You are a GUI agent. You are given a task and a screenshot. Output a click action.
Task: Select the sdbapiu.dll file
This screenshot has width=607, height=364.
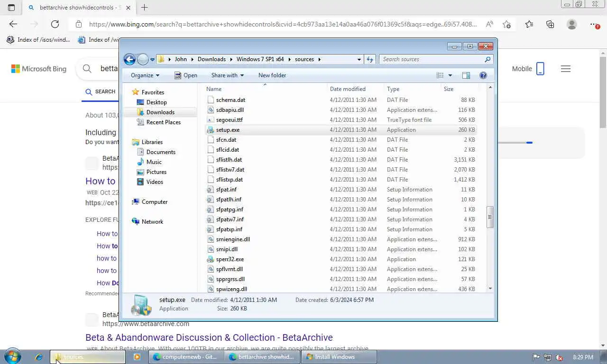[x=230, y=110]
